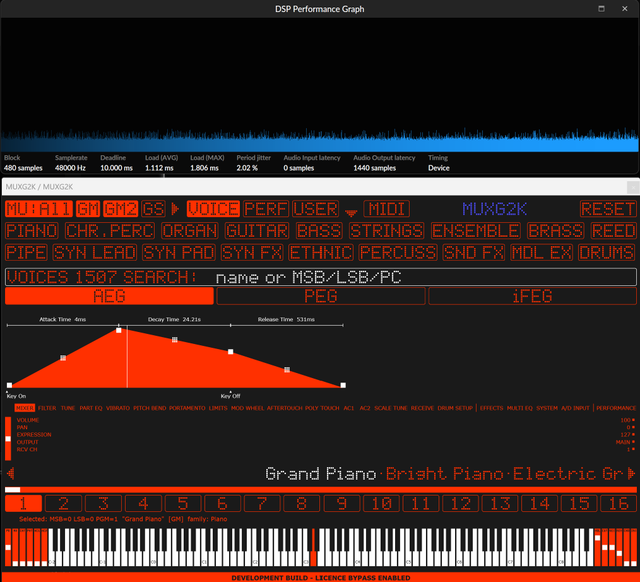Image resolution: width=640 pixels, height=582 pixels.
Task: Select USER mode
Action: coord(316,209)
